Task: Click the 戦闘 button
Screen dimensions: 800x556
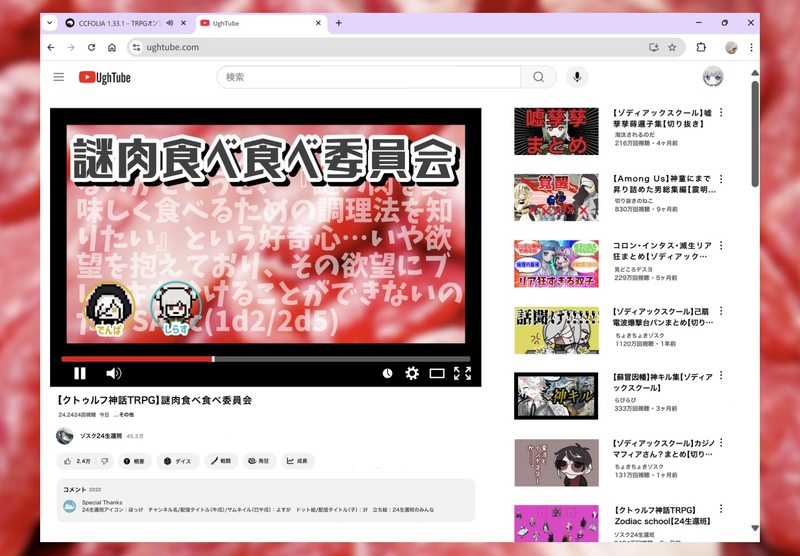Action: (221, 461)
